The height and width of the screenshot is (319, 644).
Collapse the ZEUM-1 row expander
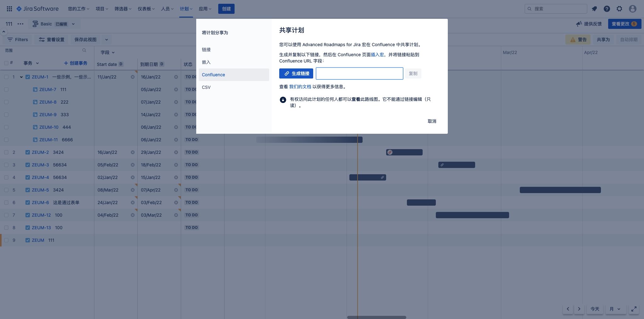[21, 77]
